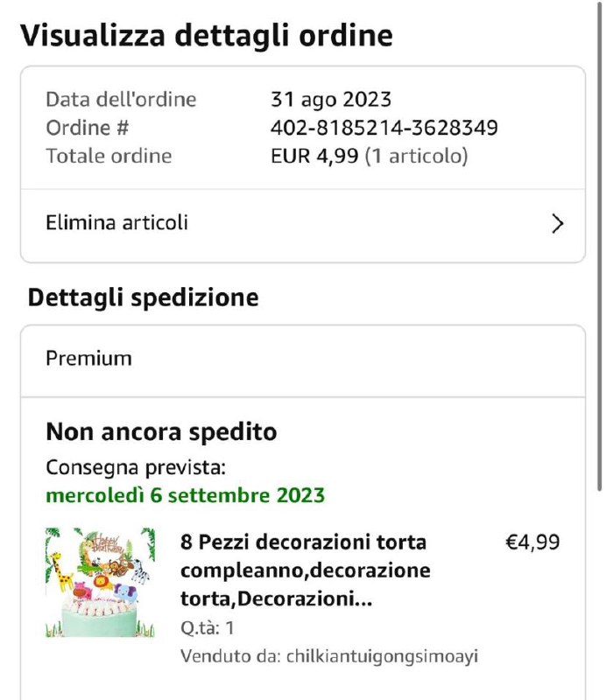This screenshot has height=700, width=606.
Task: Open the cake decorations product thumbnail
Action: (x=100, y=582)
